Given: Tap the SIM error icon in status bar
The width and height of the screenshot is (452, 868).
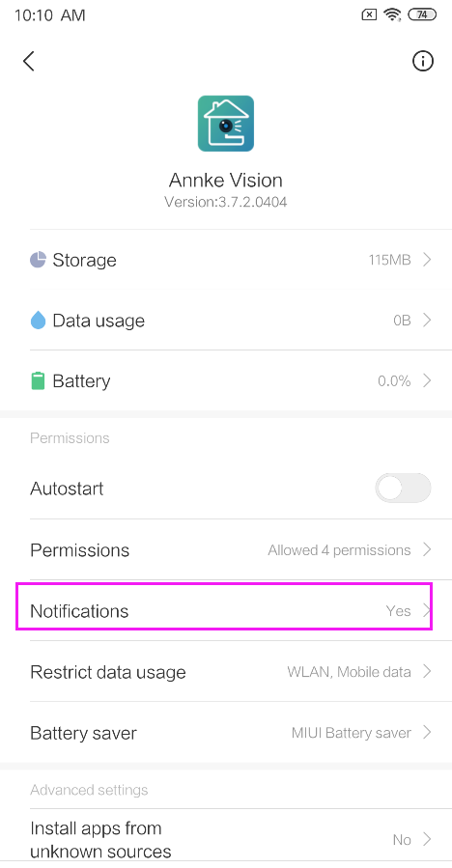Looking at the screenshot, I should (x=369, y=14).
